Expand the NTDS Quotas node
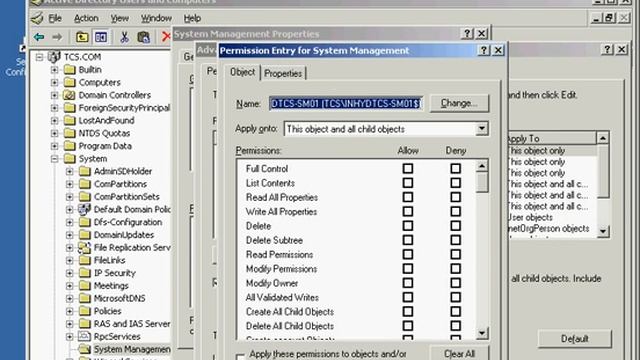The image size is (640, 360). click(x=54, y=133)
